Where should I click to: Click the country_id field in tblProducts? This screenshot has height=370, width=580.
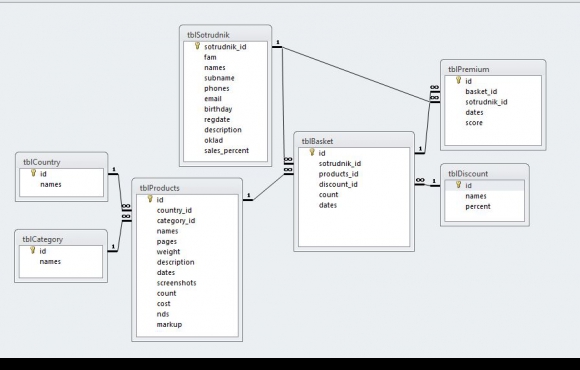pyautogui.click(x=174, y=210)
